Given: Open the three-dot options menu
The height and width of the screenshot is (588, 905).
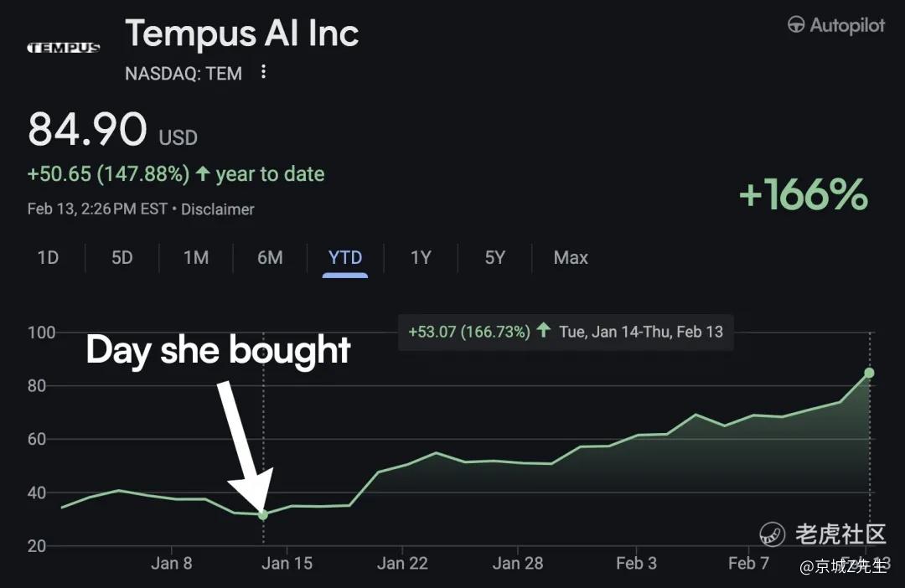Looking at the screenshot, I should 263,72.
